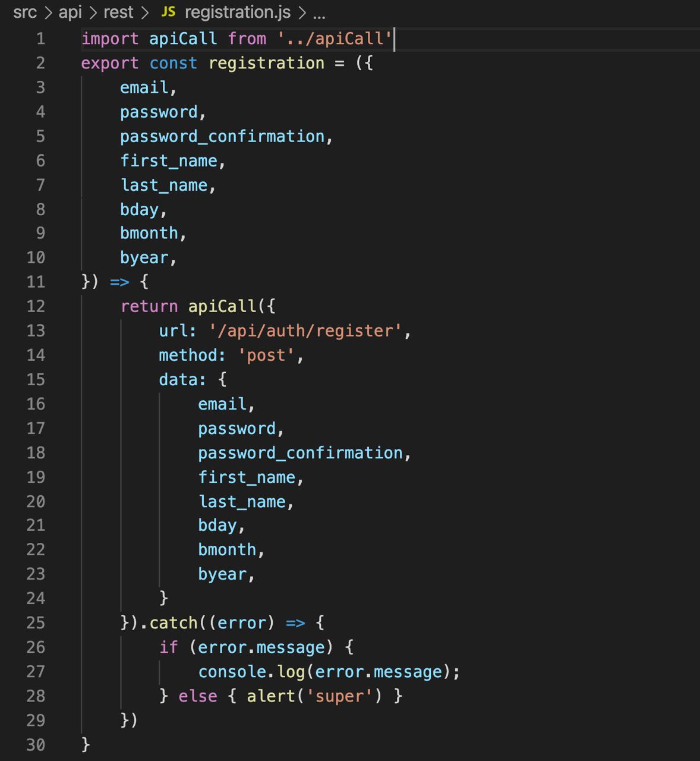Click 'bday' inside data on line 21
The image size is (700, 761).
(217, 526)
